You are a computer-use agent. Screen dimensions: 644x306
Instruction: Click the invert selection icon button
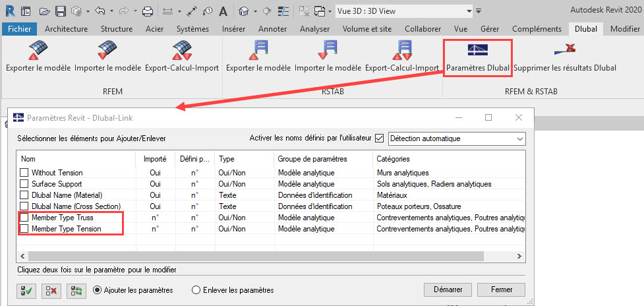point(76,291)
